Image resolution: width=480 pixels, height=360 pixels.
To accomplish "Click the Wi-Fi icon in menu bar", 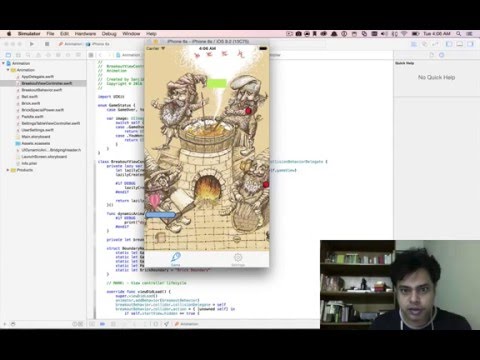I will [x=404, y=34].
